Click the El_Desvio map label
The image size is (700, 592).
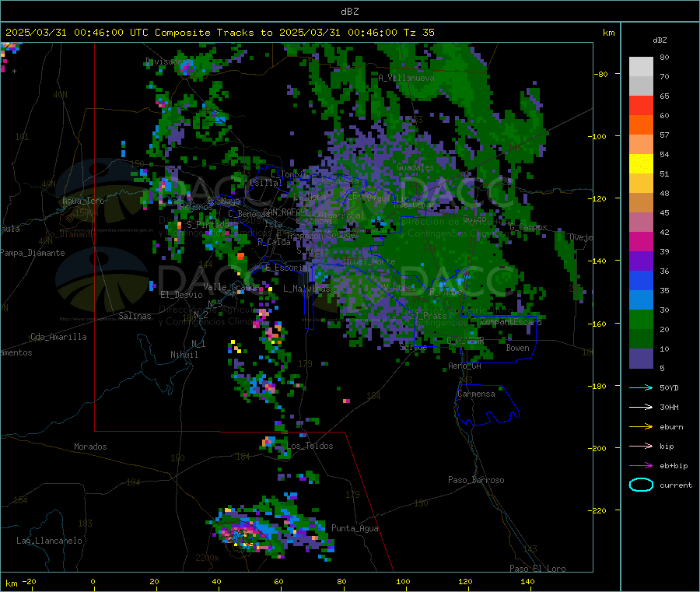pos(181,295)
